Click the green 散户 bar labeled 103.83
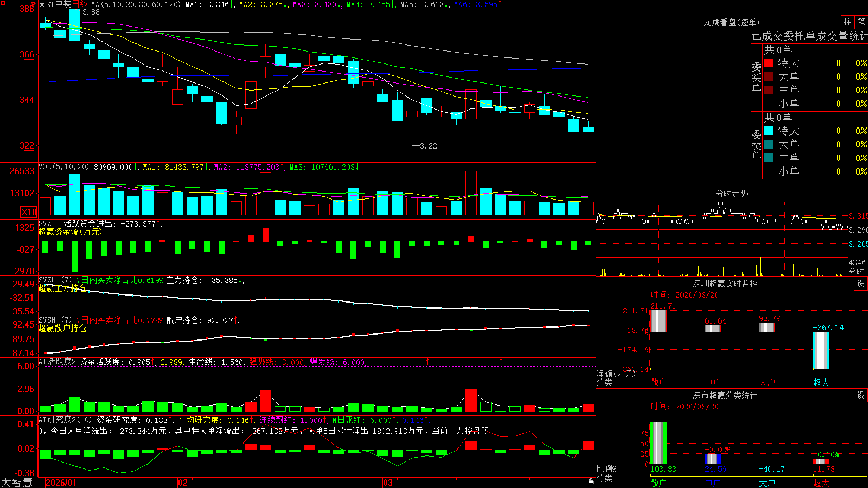Screen dimensions: 868x488 (x=658, y=443)
